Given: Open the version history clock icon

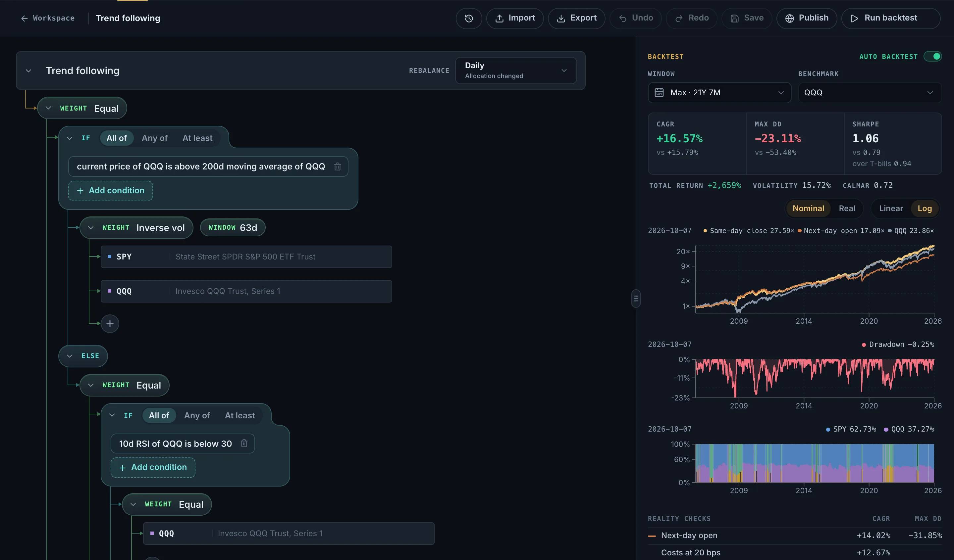Looking at the screenshot, I should (x=469, y=18).
